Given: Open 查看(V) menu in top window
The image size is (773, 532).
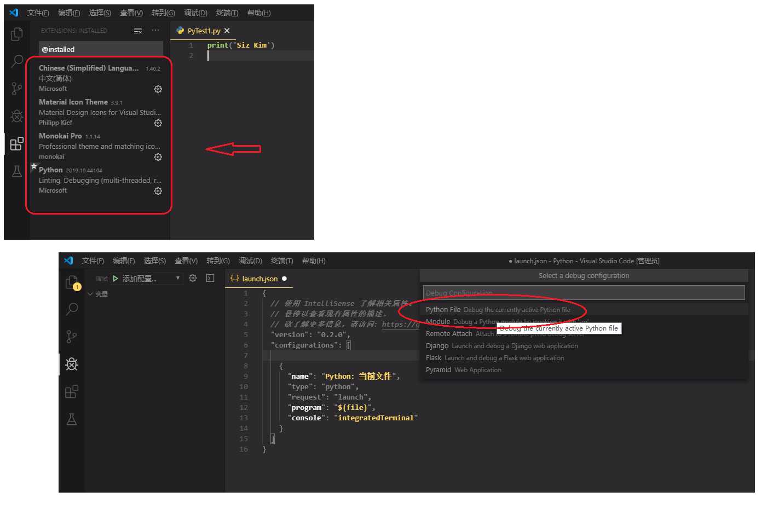Looking at the screenshot, I should click(131, 13).
